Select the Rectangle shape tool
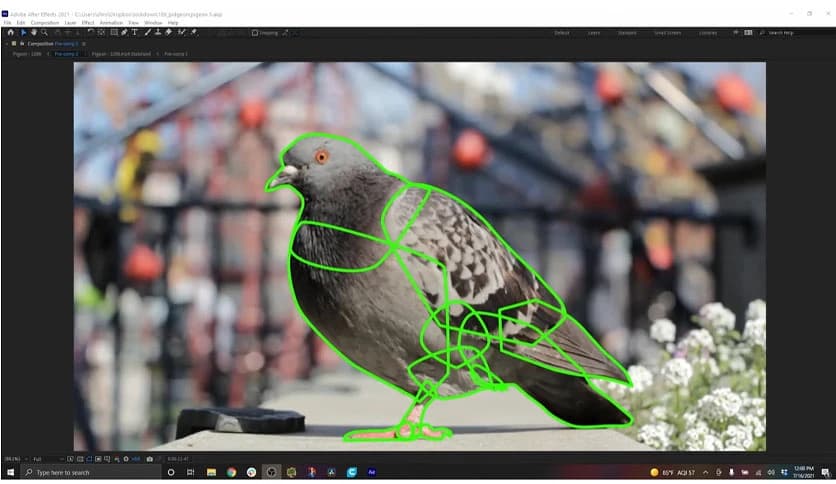Viewport: 836px width, 484px height. pos(112,32)
